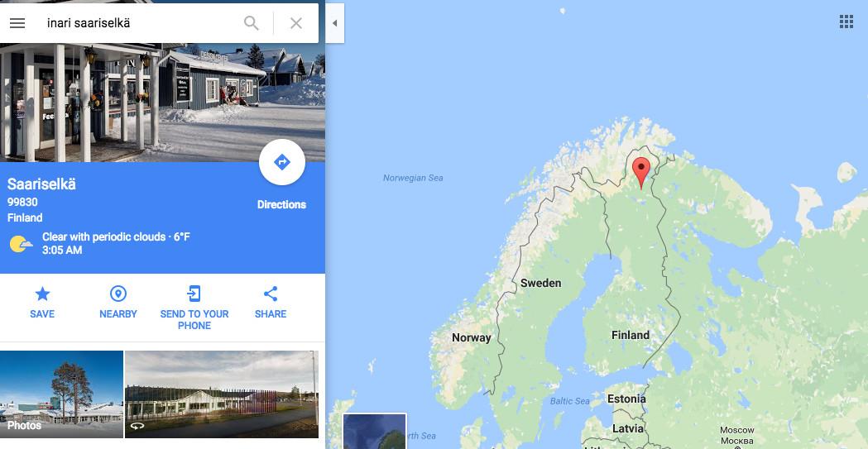
Task: Open the street view 360 thumbnail
Action: coord(222,394)
